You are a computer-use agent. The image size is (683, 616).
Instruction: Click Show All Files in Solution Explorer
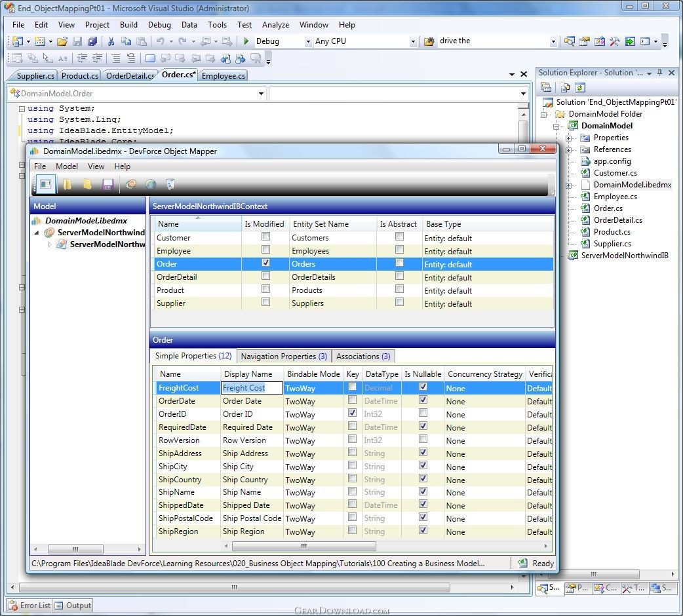pos(565,88)
